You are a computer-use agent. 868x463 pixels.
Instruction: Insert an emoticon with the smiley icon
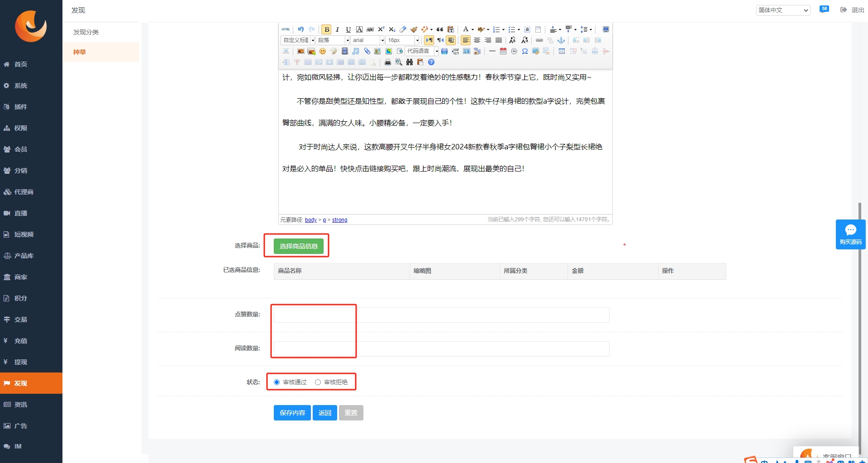tap(322, 51)
